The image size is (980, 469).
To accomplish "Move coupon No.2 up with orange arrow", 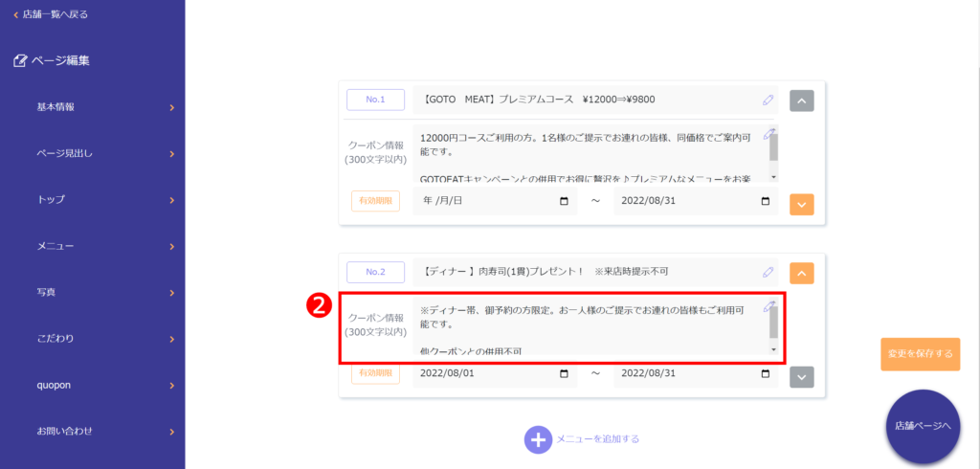I will [801, 274].
